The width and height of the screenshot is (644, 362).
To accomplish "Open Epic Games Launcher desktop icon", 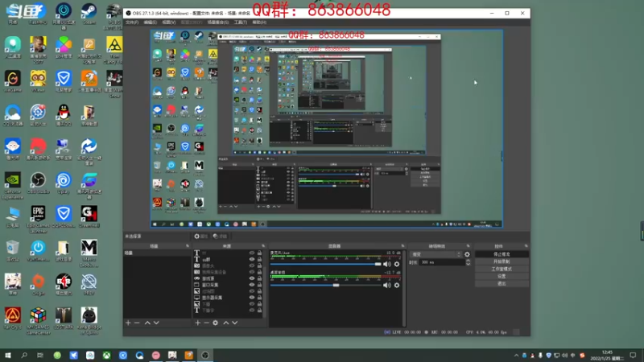I will [x=38, y=220].
